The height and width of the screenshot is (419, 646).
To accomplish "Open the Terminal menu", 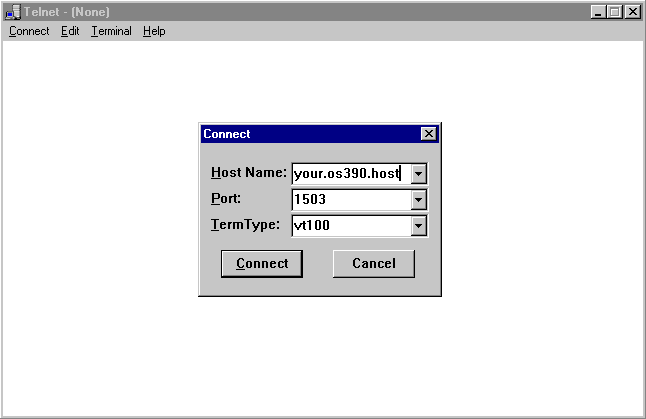I will click(111, 31).
